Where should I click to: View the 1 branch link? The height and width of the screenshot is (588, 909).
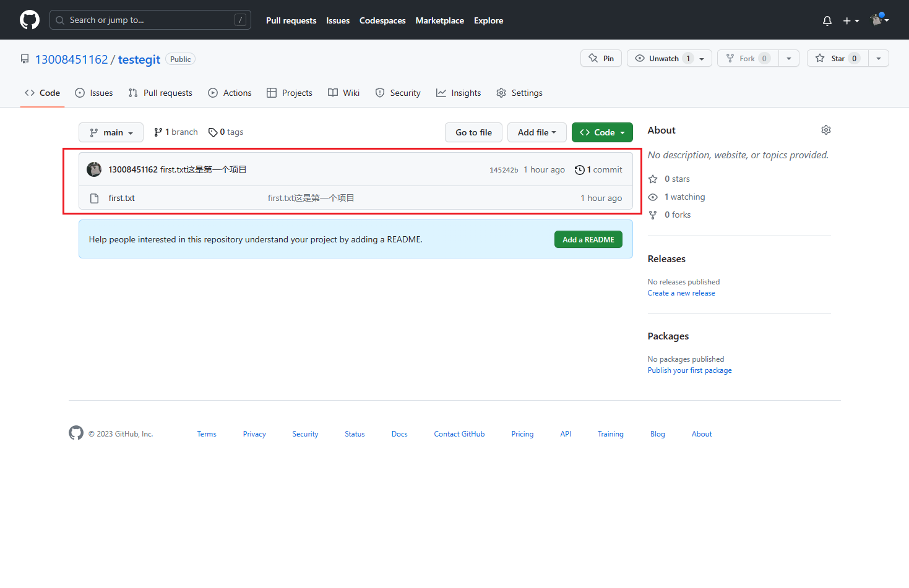176,132
